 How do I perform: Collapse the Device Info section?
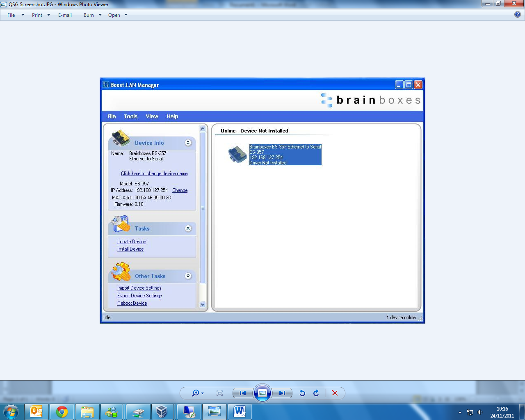188,143
